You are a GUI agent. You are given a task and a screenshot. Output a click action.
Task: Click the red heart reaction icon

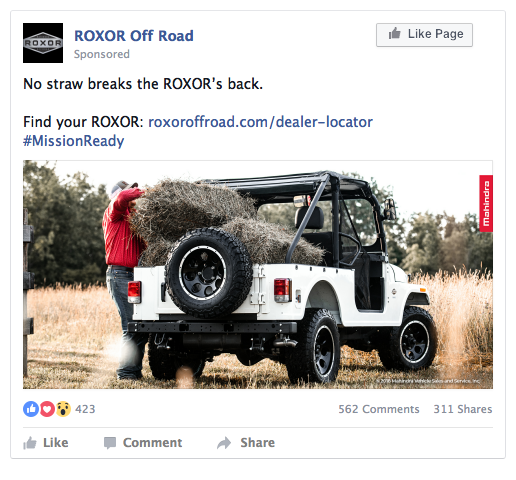47,409
